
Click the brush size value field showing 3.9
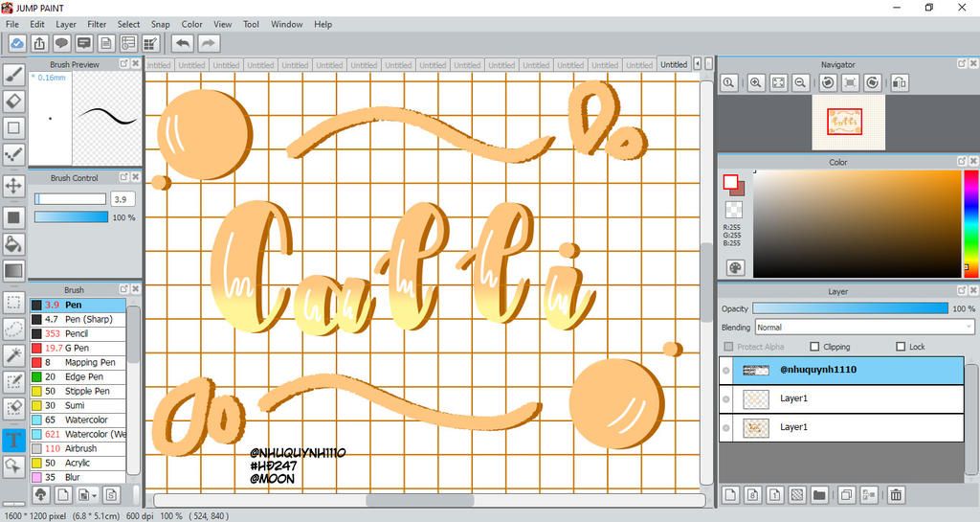click(x=122, y=199)
